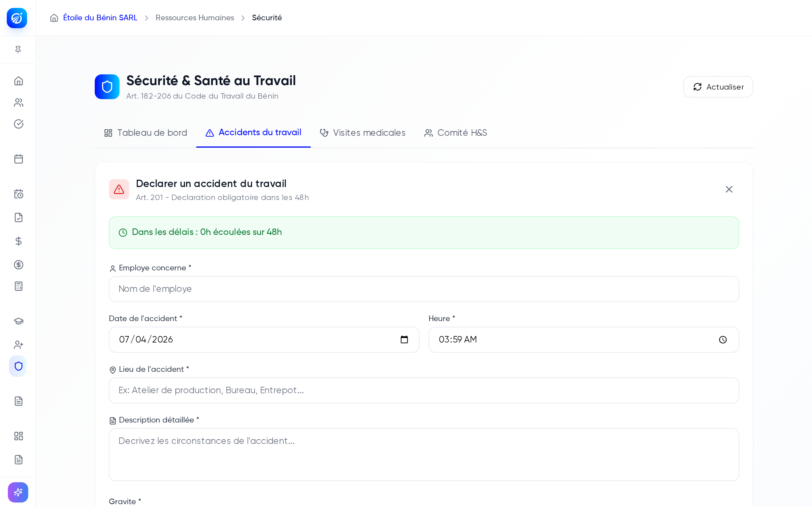Open the employees icon in sidebar

(18, 103)
